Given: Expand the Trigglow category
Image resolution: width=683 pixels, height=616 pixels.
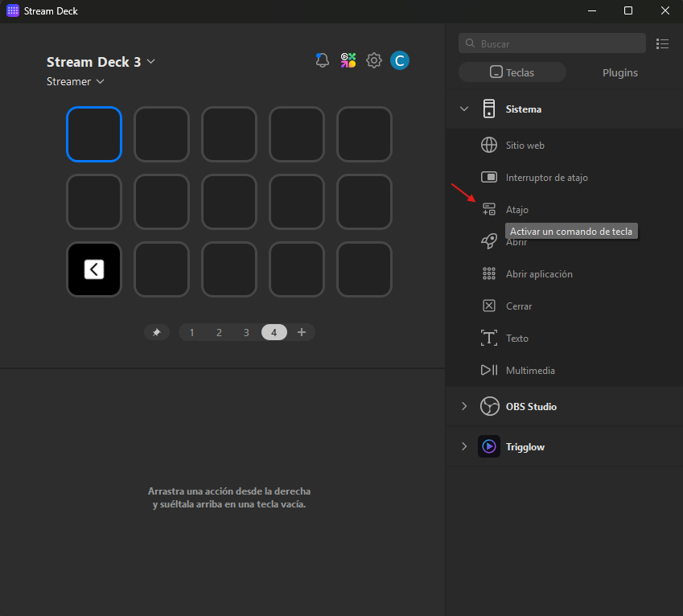Looking at the screenshot, I should [x=464, y=446].
